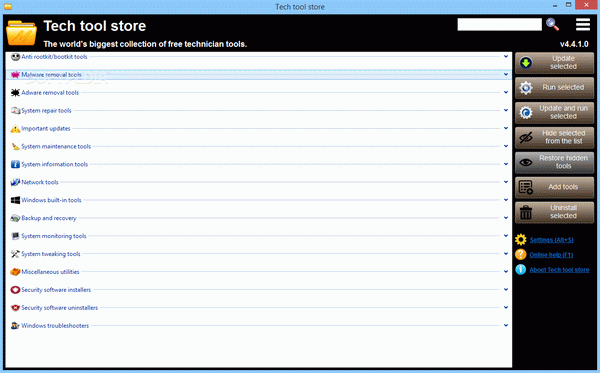Click the Anti rootkit/bootkit tools skull icon
The image size is (600, 373).
point(15,57)
